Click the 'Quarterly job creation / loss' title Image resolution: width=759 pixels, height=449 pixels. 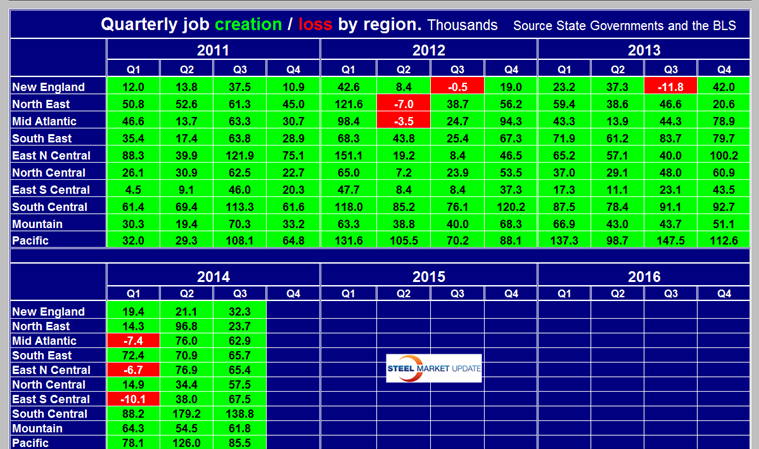pyautogui.click(x=260, y=23)
